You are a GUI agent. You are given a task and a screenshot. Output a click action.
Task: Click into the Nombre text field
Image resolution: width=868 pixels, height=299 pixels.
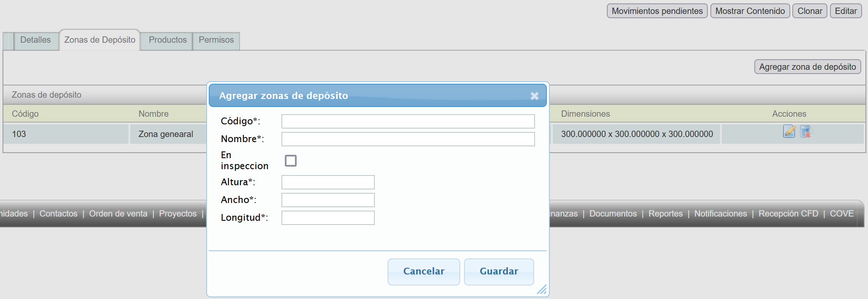pos(408,139)
